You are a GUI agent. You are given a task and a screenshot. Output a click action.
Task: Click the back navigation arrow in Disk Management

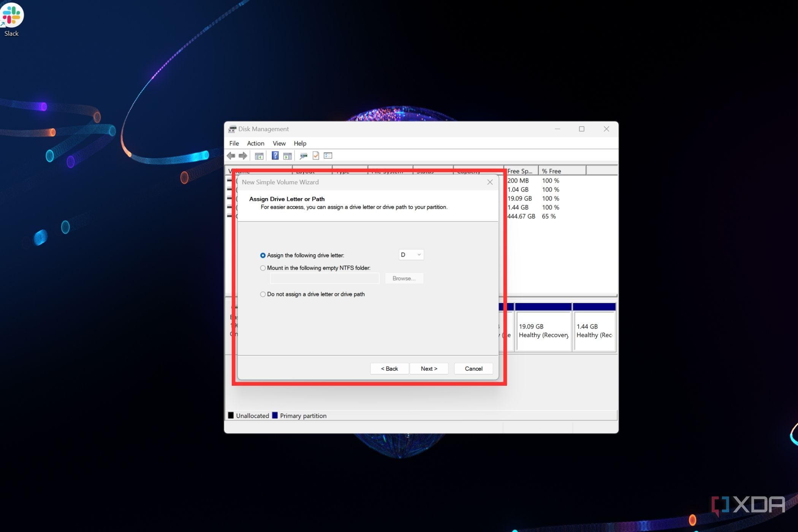pos(231,155)
